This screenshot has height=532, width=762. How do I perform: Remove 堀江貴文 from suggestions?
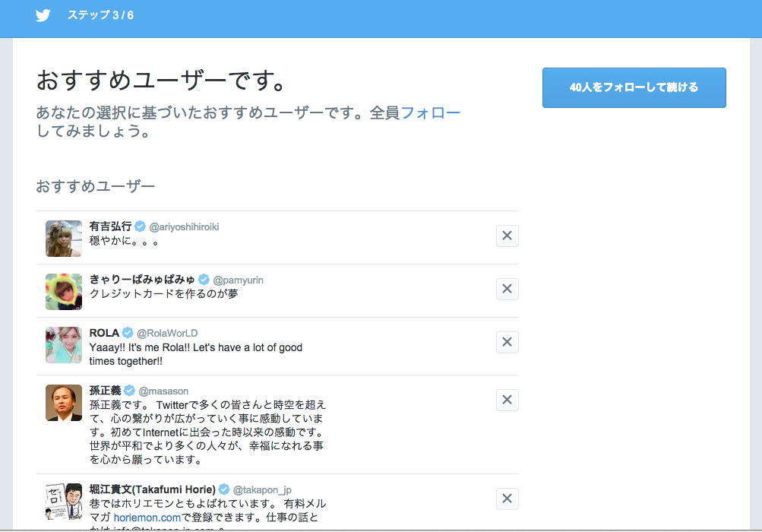(x=507, y=499)
